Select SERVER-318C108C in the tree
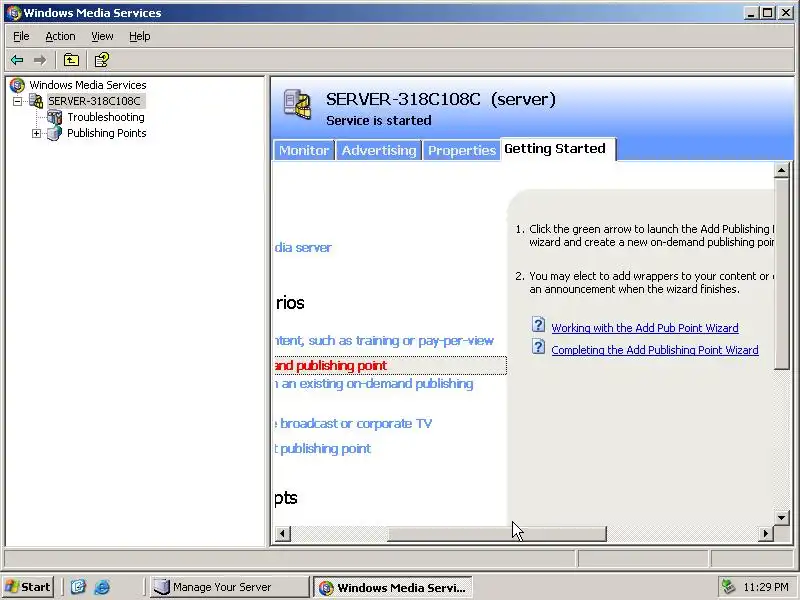Image resolution: width=800 pixels, height=600 pixels. coord(94,101)
